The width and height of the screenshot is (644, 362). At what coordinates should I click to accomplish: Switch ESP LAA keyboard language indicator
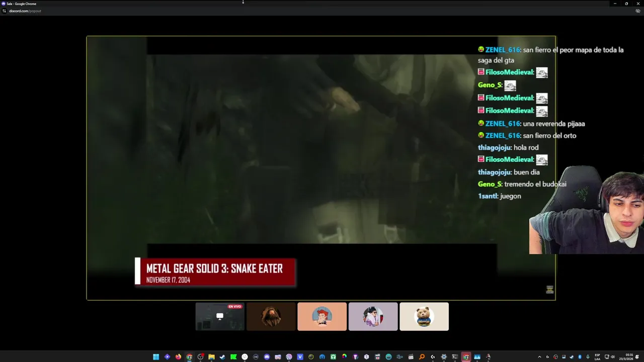tap(597, 357)
